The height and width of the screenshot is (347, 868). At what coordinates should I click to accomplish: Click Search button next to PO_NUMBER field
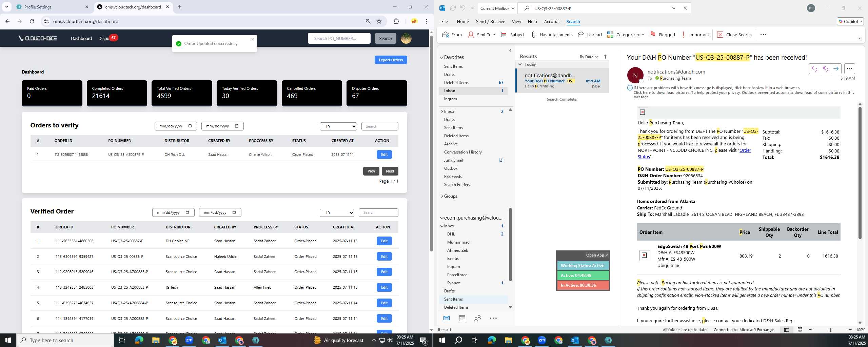tap(385, 38)
